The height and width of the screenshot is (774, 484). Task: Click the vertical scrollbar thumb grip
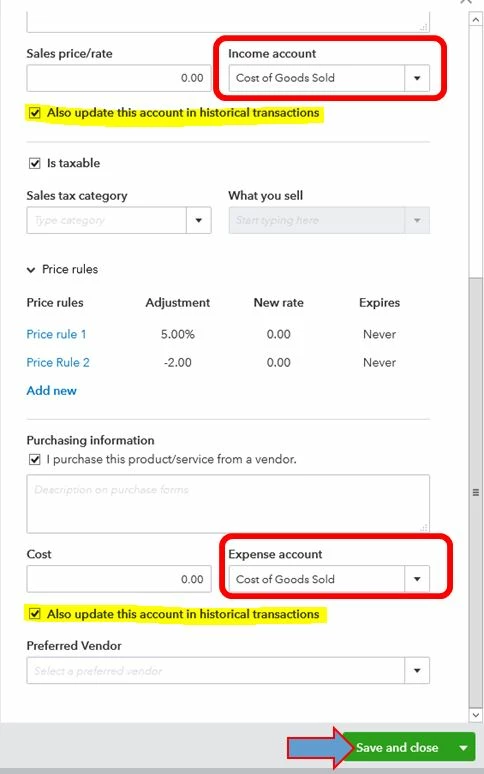[x=476, y=492]
